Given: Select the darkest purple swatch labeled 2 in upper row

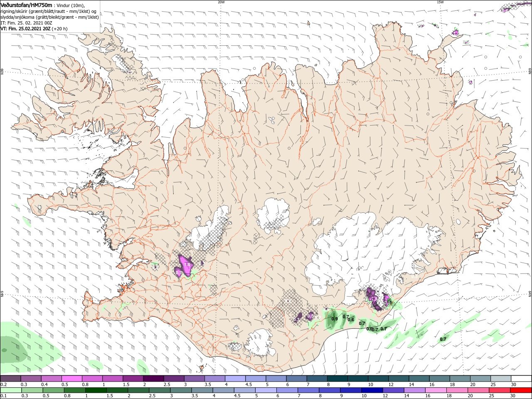Looking at the screenshot, I should [153, 379].
